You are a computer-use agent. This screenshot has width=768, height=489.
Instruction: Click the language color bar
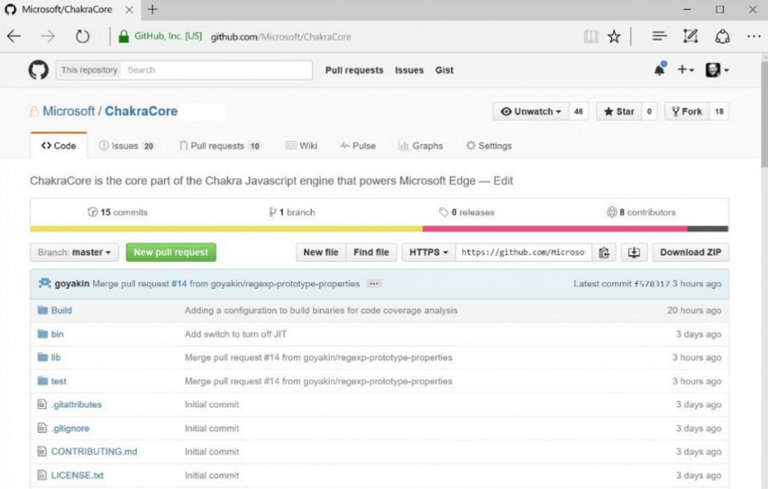click(x=379, y=229)
